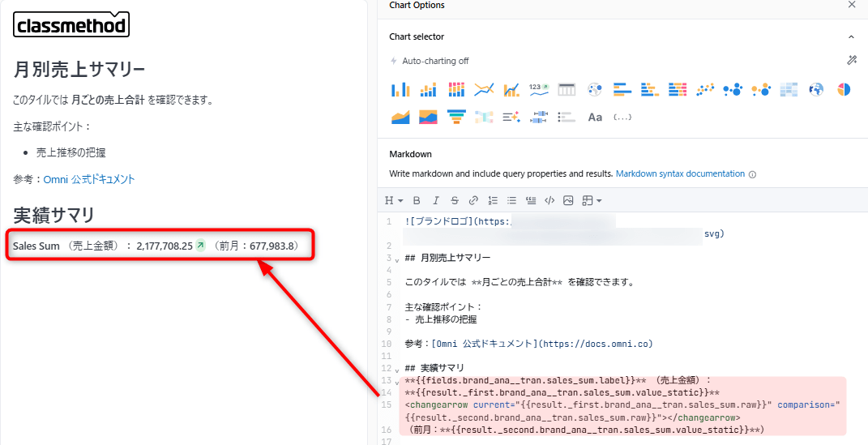Click '- 売上推移の把握' line in editor
Viewport: 868px width, 445px height.
point(441,319)
